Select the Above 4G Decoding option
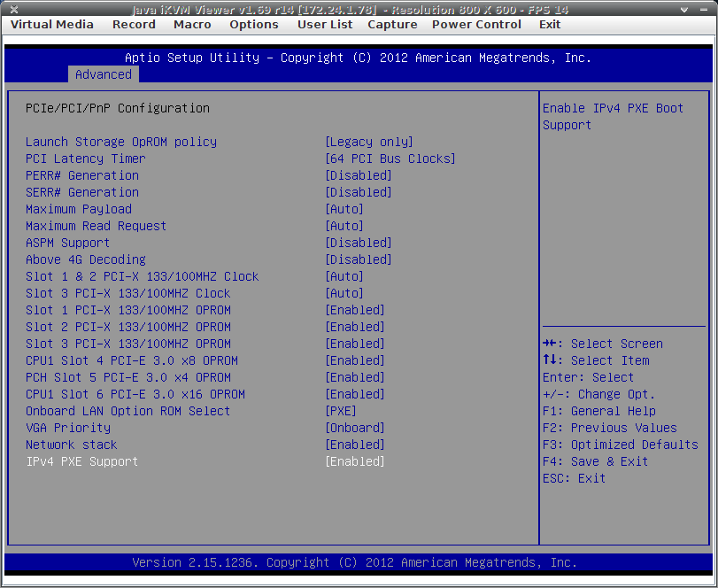The height and width of the screenshot is (588, 718). click(86, 259)
